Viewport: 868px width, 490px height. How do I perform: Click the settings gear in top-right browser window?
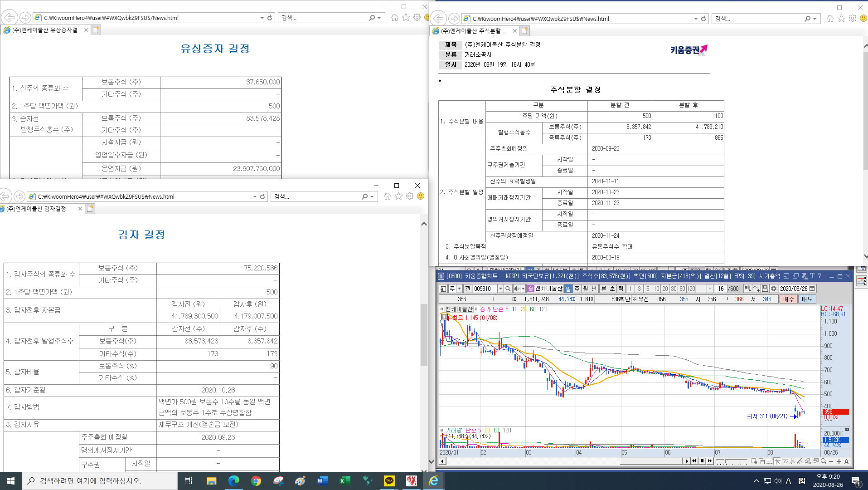(853, 19)
